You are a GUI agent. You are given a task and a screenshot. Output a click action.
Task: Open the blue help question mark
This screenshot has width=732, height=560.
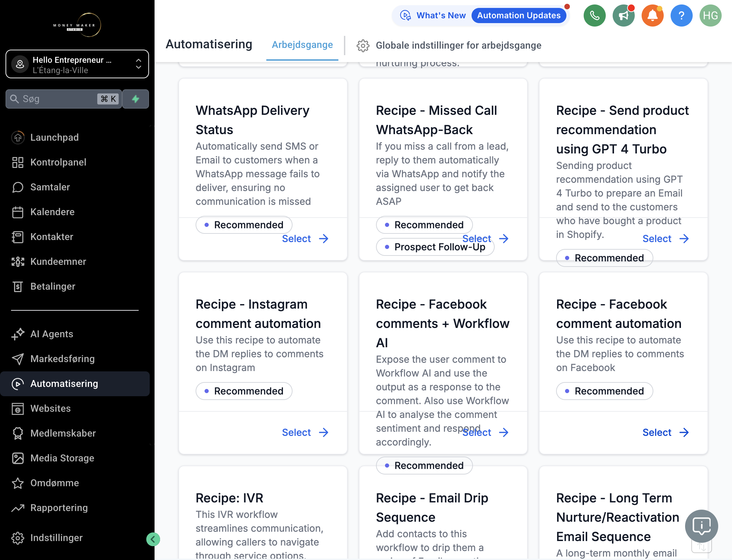tap(681, 16)
